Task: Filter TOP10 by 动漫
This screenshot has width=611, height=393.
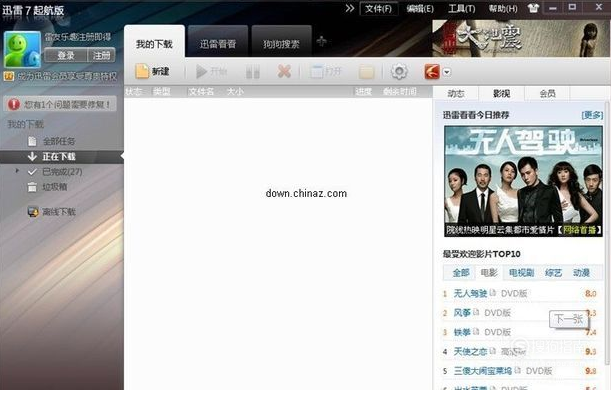Action: (x=581, y=273)
